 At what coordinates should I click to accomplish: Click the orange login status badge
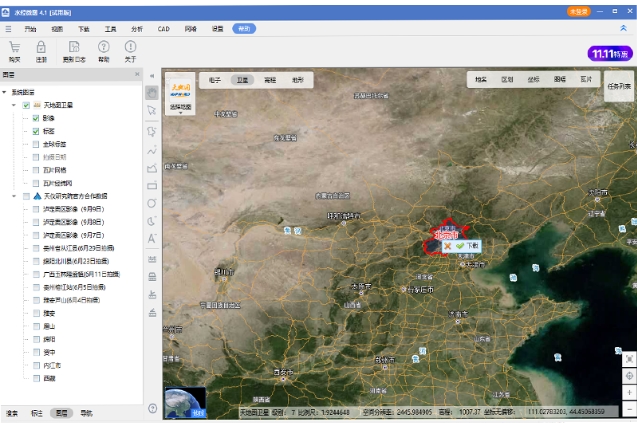[578, 11]
